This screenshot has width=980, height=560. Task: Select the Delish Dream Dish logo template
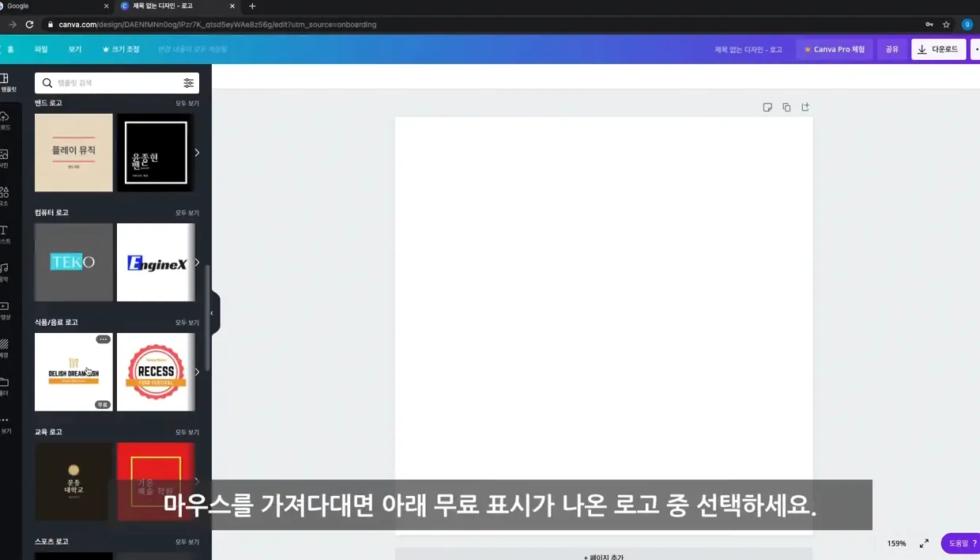click(x=73, y=372)
